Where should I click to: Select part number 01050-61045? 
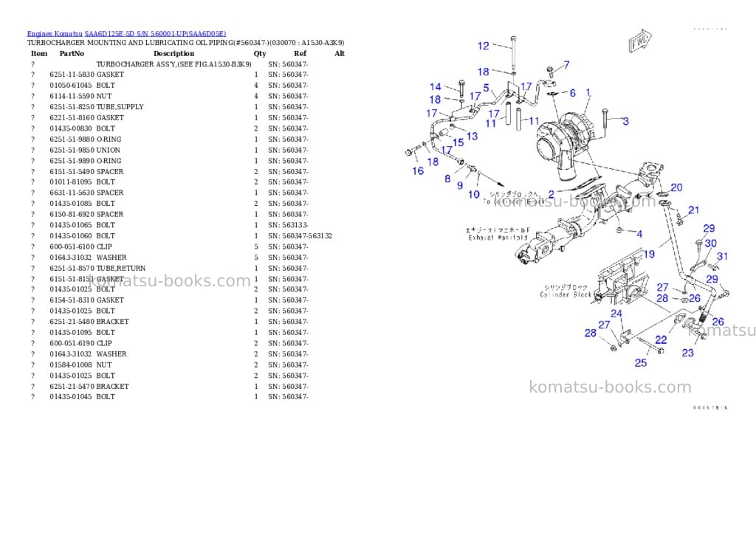(70, 86)
